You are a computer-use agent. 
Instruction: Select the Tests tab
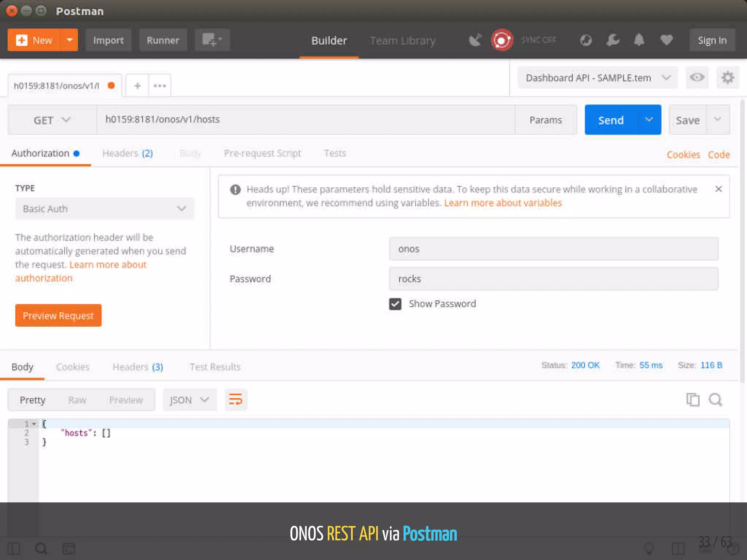point(335,153)
